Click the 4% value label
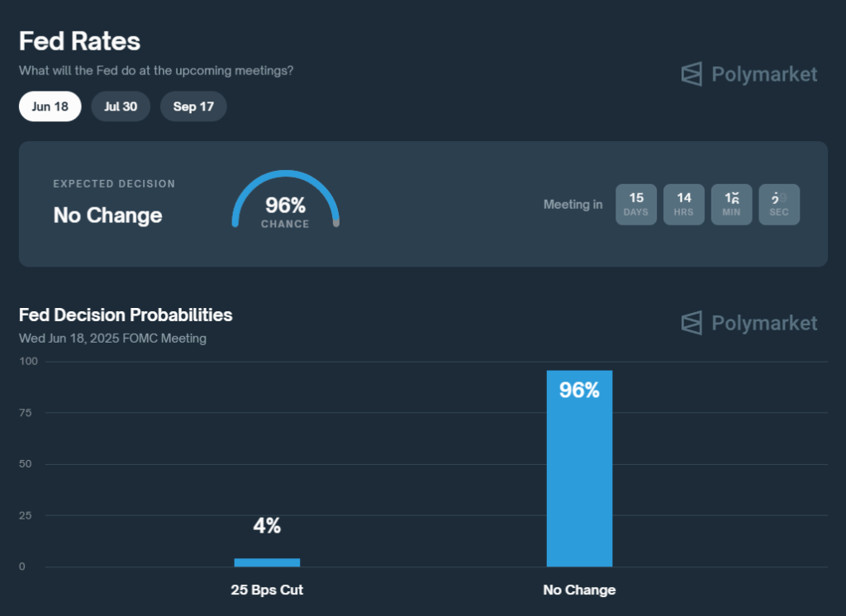Viewport: 846px width, 616px height. pyautogui.click(x=267, y=525)
